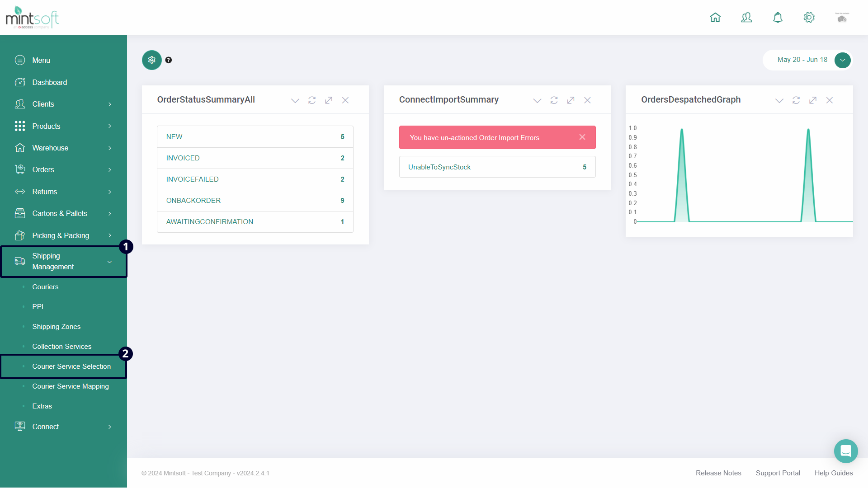Click the OrdersDespatchedGraph chart area
The image size is (868, 488).
coord(741,175)
